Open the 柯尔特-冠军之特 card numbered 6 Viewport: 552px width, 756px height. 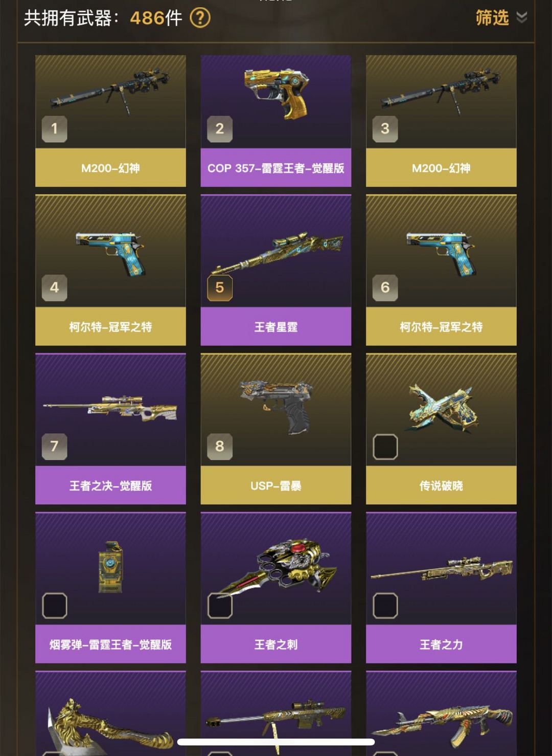point(441,270)
